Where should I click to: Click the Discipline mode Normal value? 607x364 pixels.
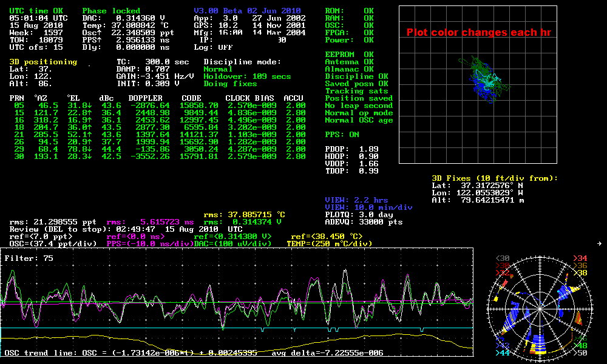point(218,69)
